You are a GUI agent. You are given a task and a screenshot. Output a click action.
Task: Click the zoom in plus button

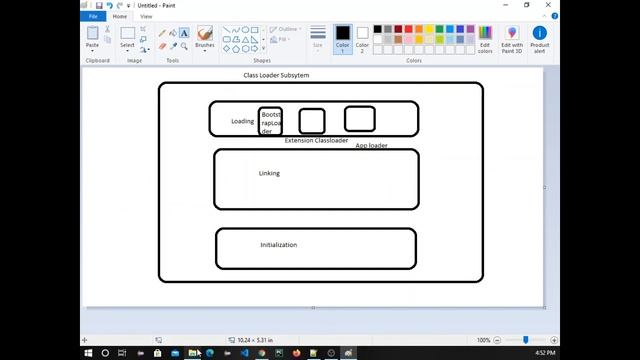tap(554, 340)
